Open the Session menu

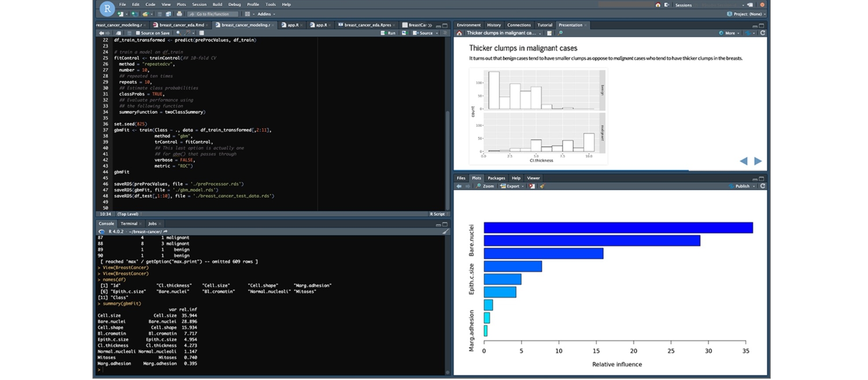pyautogui.click(x=199, y=4)
